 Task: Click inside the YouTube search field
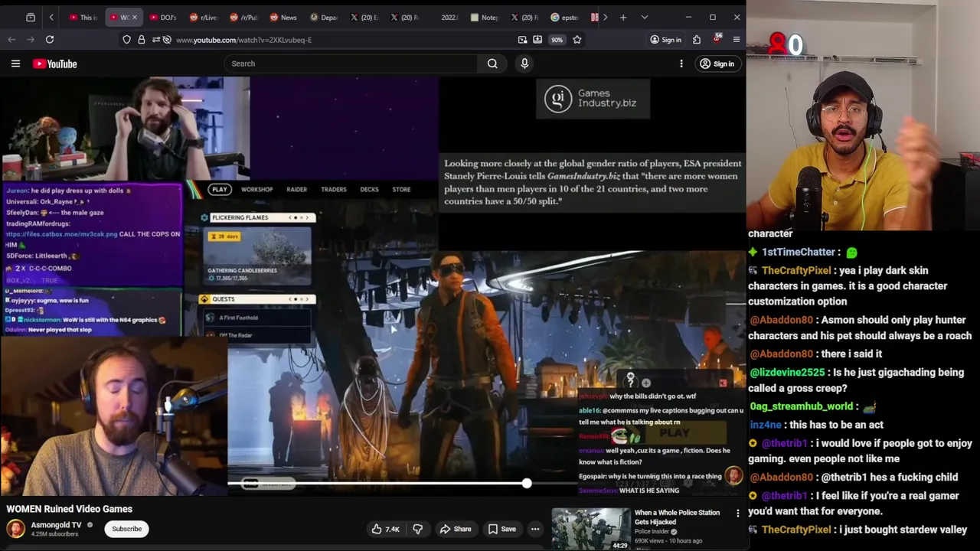tap(351, 64)
